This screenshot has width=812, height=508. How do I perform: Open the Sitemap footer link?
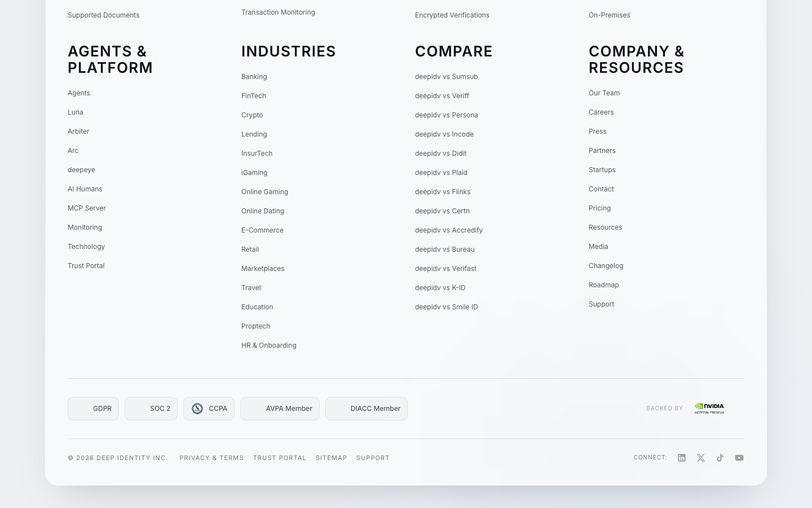pos(331,458)
